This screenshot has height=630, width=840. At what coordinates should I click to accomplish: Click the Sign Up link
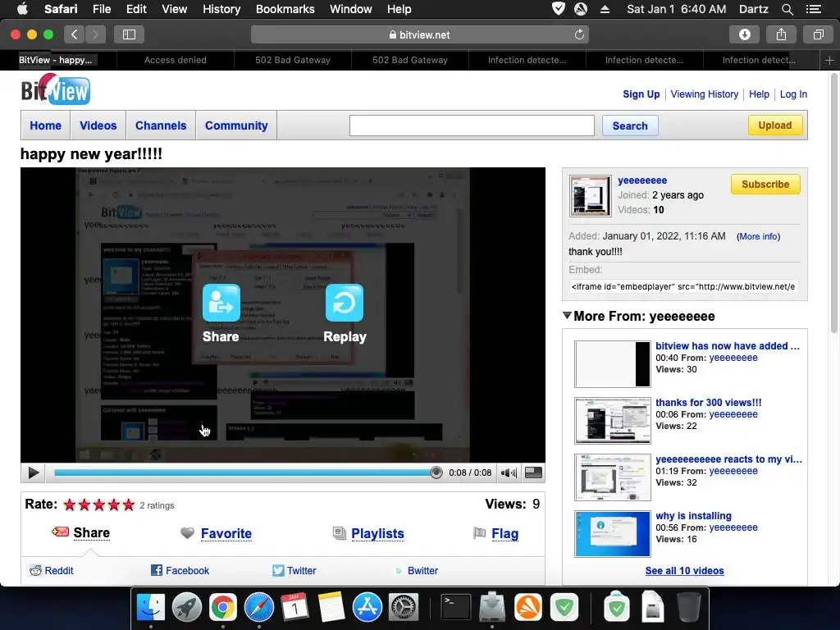point(641,94)
